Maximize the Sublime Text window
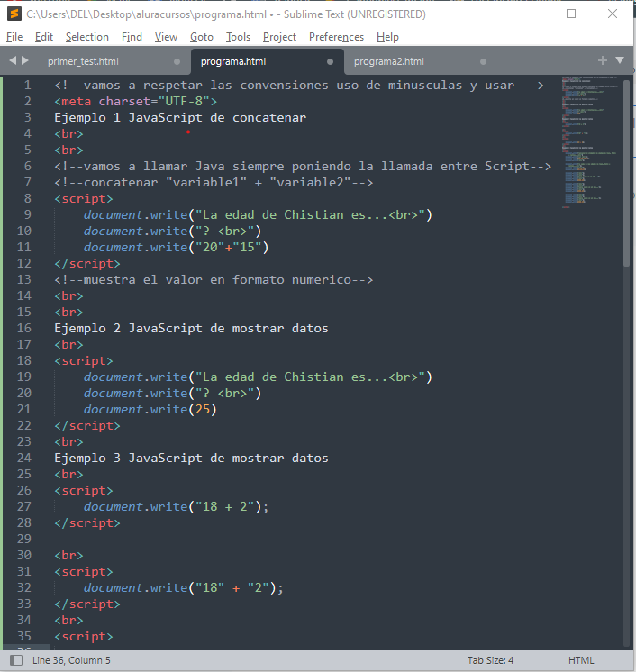The height and width of the screenshot is (672, 636). click(571, 14)
